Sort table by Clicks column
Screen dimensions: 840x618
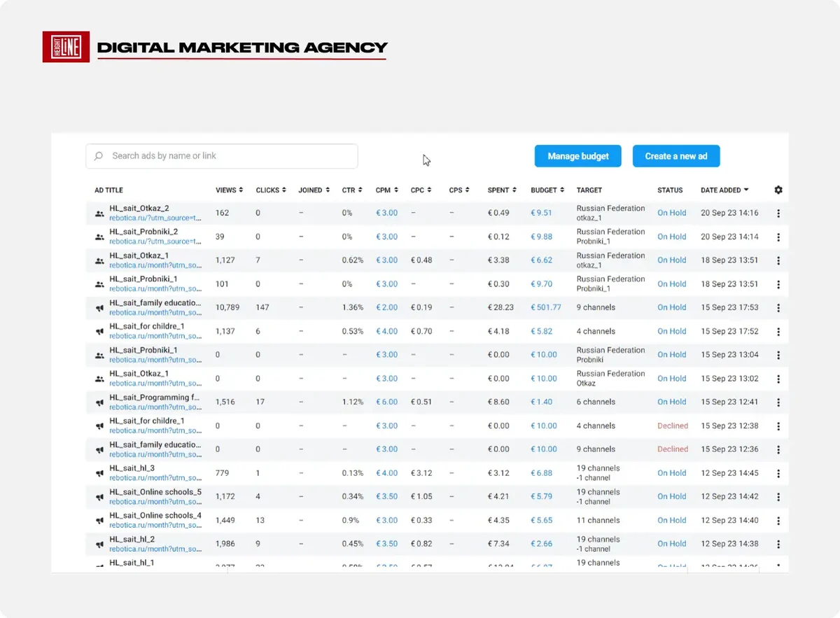coord(271,190)
